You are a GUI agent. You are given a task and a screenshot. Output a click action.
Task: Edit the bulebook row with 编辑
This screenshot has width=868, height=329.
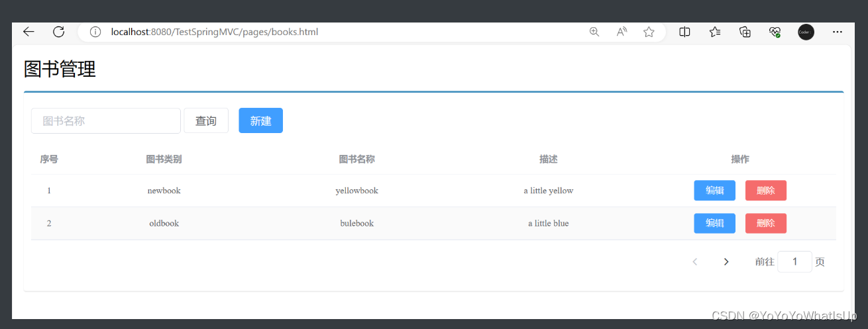pyautogui.click(x=714, y=223)
